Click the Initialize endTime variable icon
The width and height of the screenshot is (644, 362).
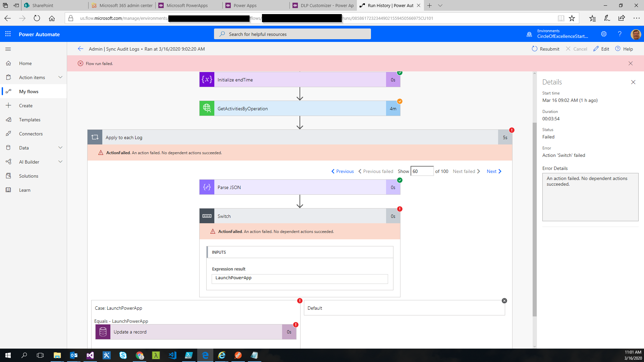[207, 79]
